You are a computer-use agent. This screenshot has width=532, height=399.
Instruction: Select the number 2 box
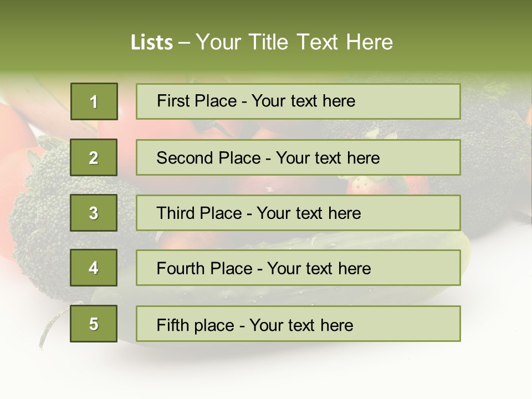coord(94,157)
